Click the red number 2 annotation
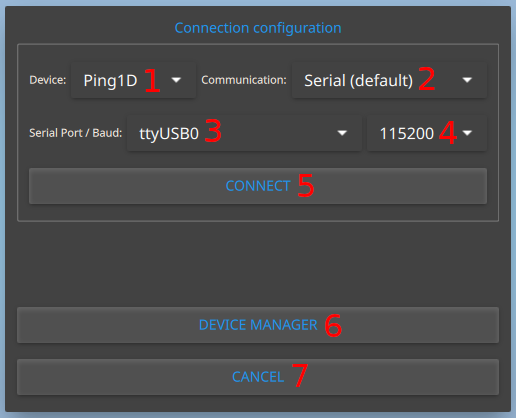Screen dimensions: 516x418 coord(427,79)
